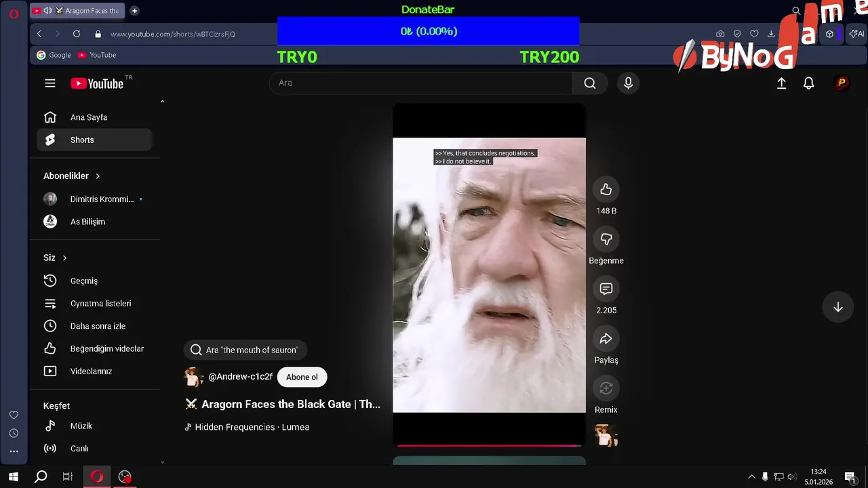Click the search magnifier button
The width and height of the screenshot is (868, 488).
tap(590, 83)
